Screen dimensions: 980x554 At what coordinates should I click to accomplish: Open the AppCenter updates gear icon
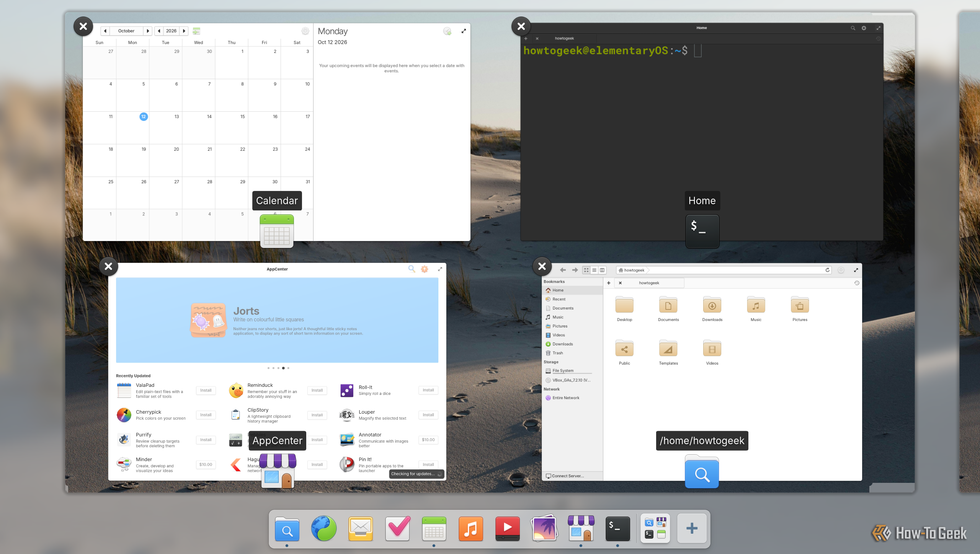pos(425,269)
